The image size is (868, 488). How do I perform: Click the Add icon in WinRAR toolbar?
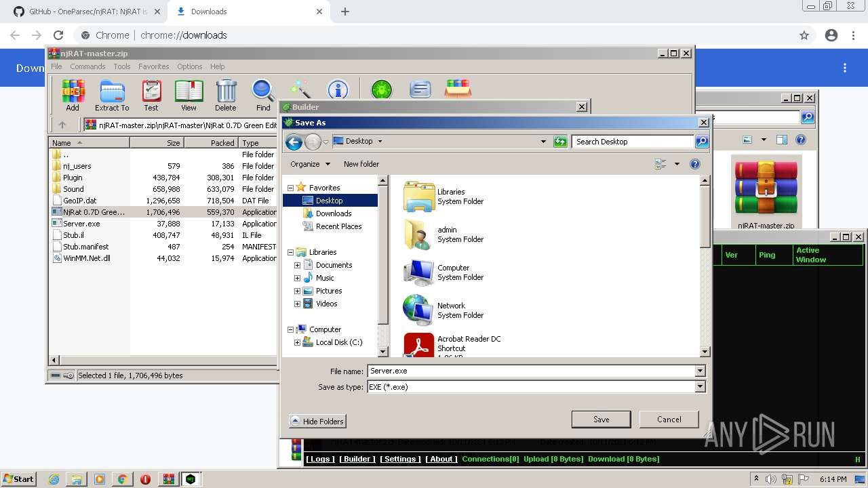click(73, 95)
